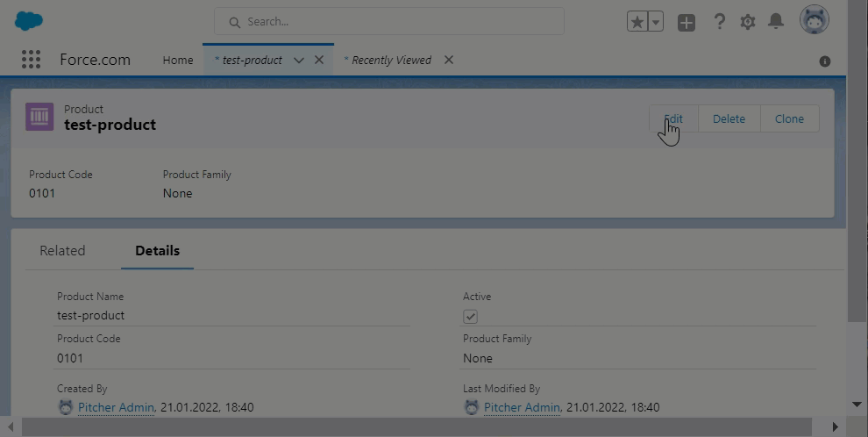Viewport: 868px width, 437px height.
Task: Expand the test-product tab chevron menu
Action: (299, 61)
